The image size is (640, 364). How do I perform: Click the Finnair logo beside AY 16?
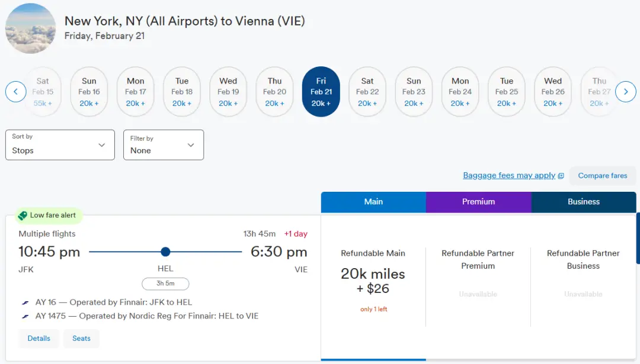click(25, 302)
